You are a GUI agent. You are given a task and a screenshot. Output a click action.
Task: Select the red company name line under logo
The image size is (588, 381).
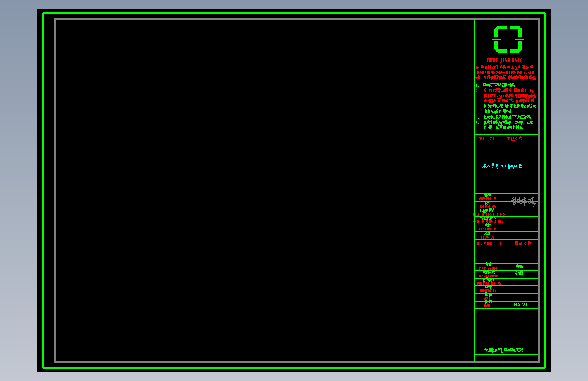(x=505, y=60)
